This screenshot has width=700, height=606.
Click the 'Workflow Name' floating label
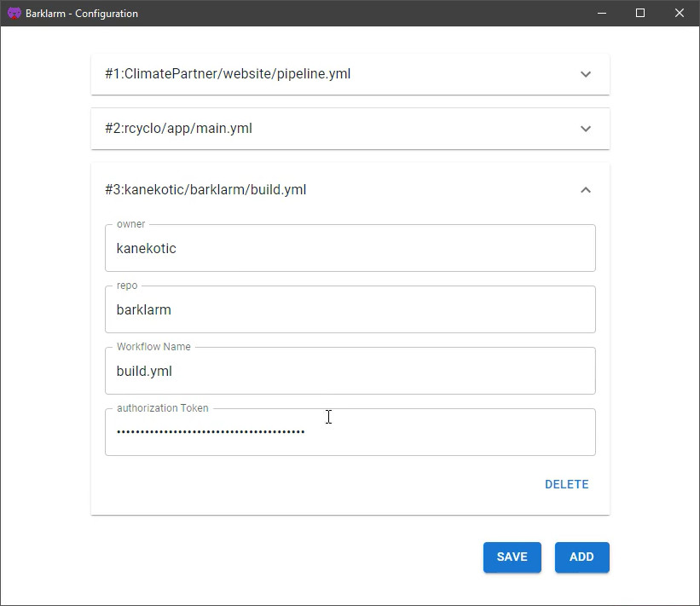[153, 347]
